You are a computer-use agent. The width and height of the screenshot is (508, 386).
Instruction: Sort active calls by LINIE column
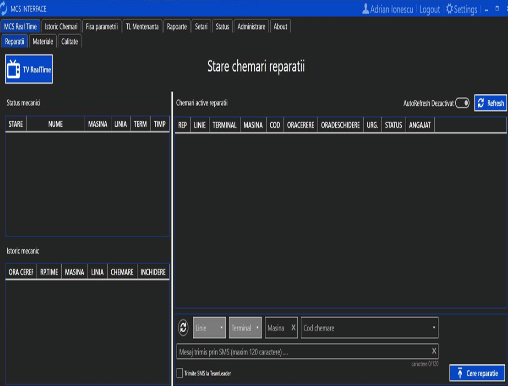(x=200, y=125)
